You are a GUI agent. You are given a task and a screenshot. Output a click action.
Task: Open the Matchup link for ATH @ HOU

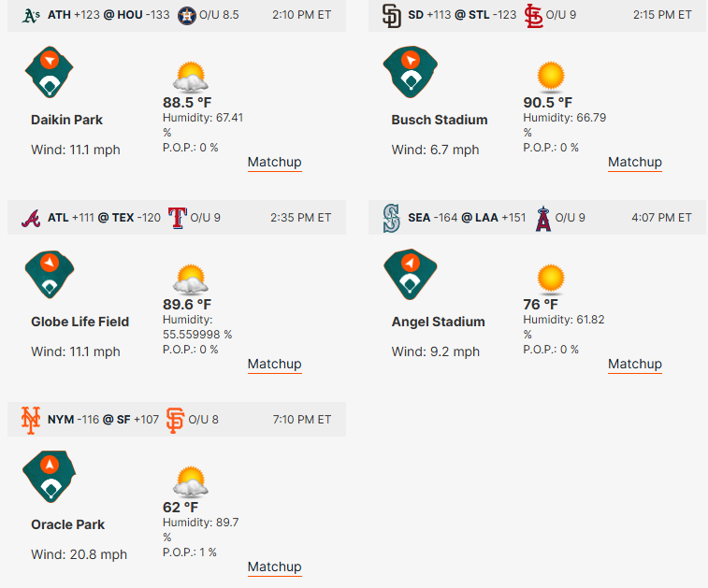click(x=274, y=162)
